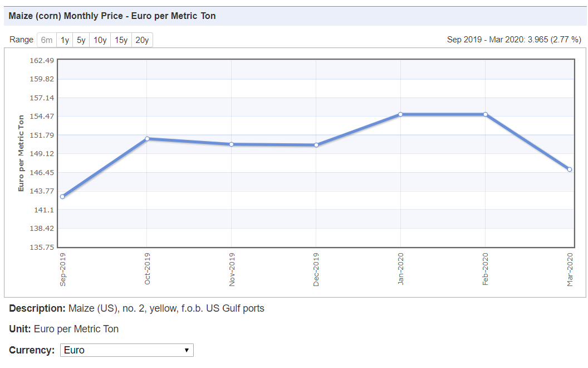Select the Mar-2020 data point
The image size is (588, 368).
point(570,170)
